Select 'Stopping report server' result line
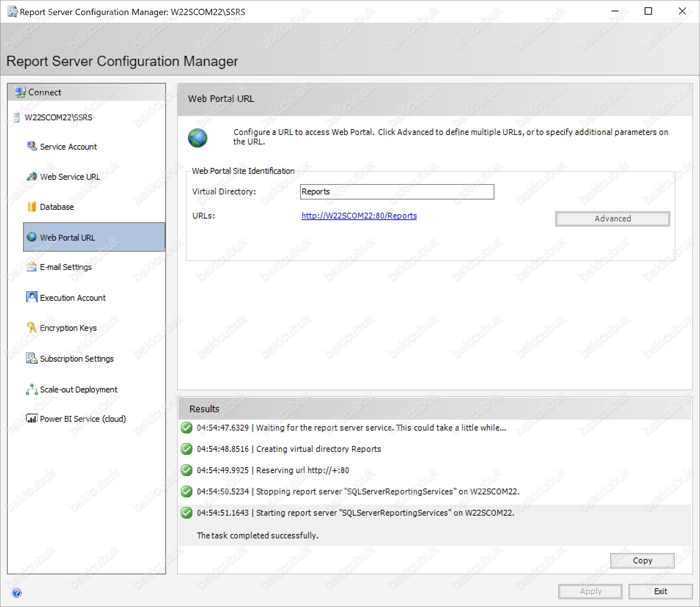The width and height of the screenshot is (700, 607). 358,491
